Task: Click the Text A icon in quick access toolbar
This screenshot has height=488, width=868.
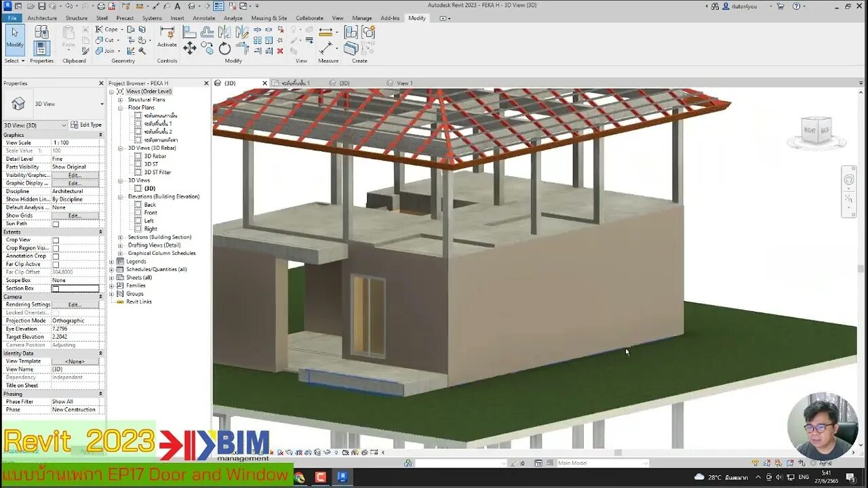Action: [177, 6]
